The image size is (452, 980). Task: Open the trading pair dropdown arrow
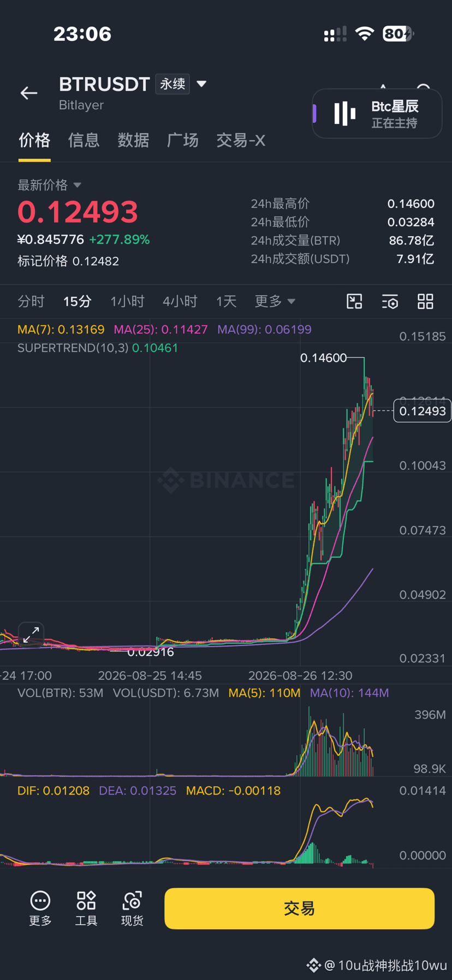point(201,84)
